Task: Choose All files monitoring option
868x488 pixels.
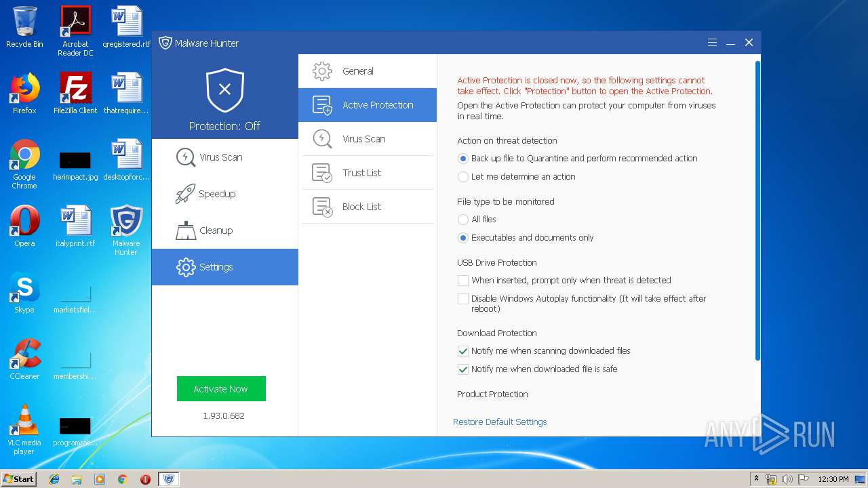Action: coord(463,220)
